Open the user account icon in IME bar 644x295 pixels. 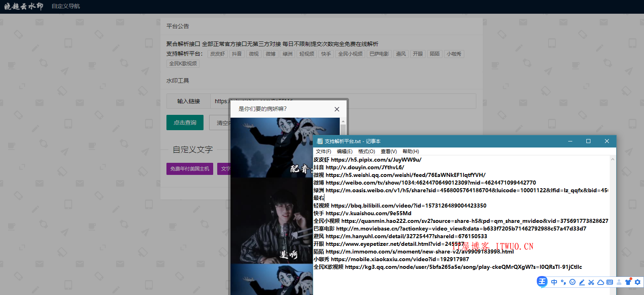[619, 282]
